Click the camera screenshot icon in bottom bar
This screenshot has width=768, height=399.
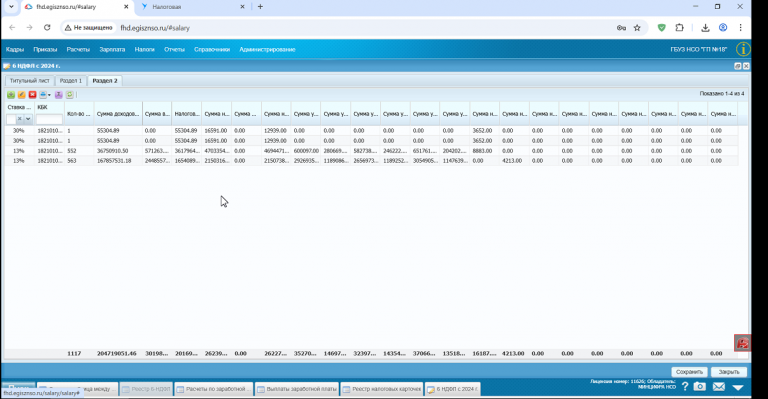click(700, 387)
